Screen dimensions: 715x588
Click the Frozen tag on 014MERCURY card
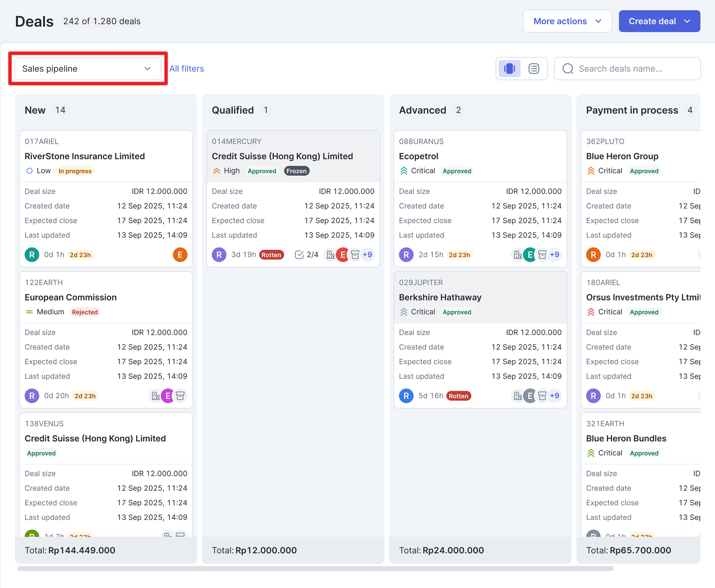[x=296, y=171]
